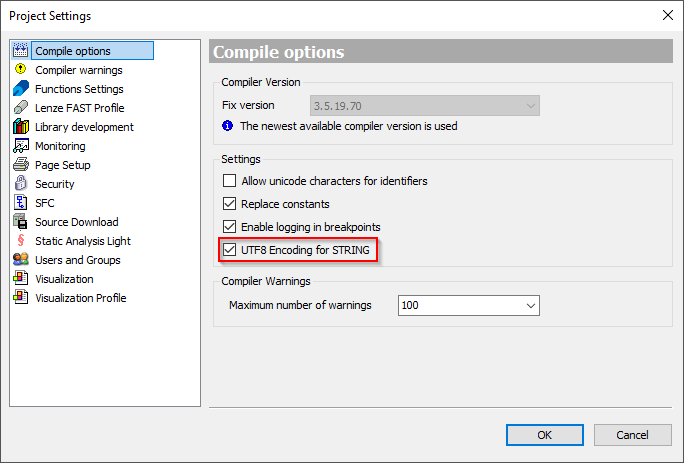
Task: Click the Monitoring chart icon
Action: pos(21,146)
